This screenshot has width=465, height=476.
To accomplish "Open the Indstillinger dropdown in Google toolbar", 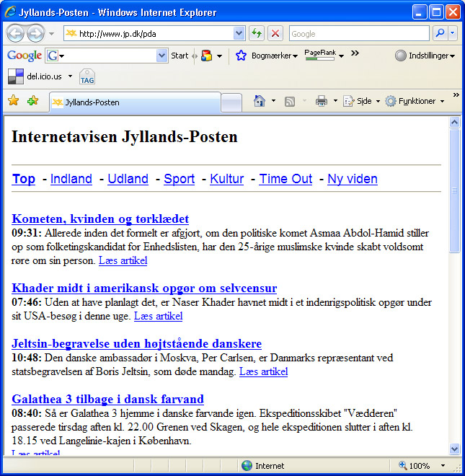I will coord(425,56).
